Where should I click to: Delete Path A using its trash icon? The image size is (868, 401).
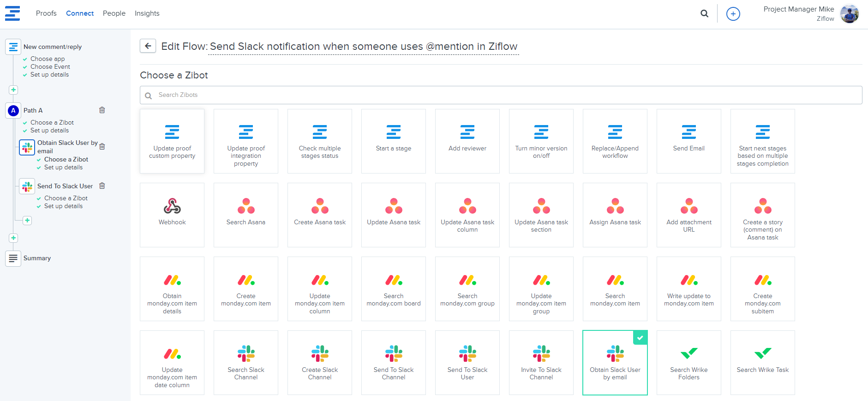[102, 110]
